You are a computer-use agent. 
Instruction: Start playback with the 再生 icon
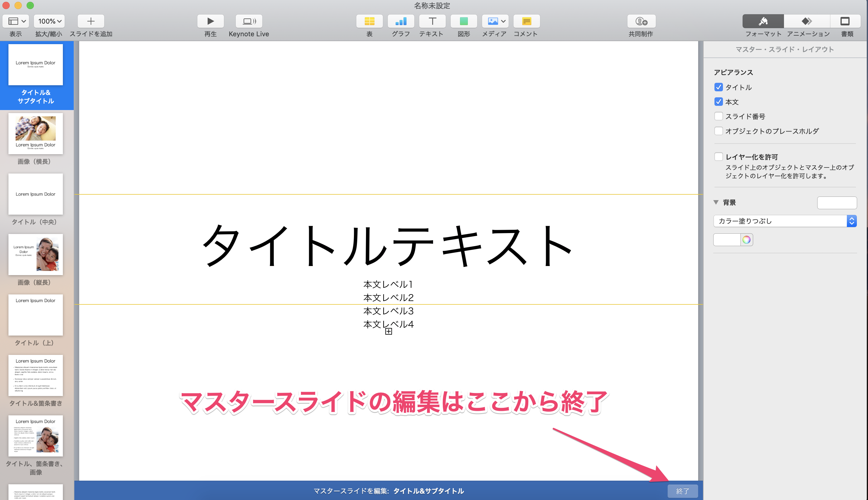(210, 21)
